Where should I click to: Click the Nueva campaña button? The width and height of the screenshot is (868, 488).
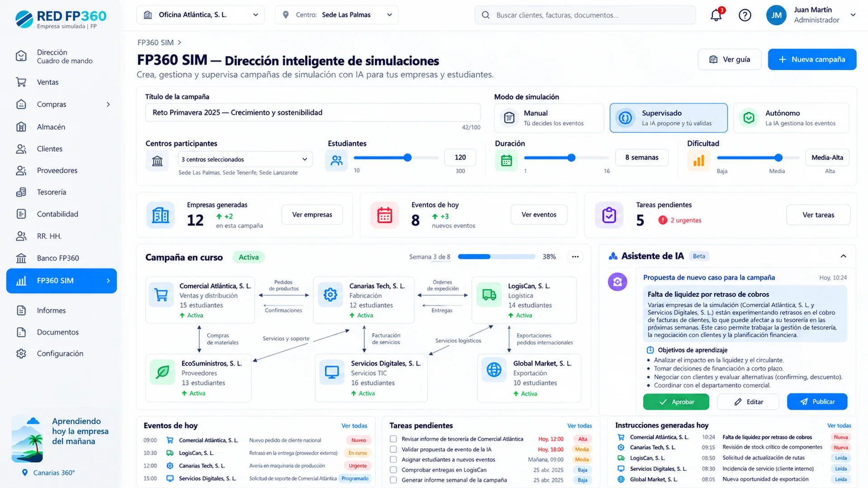coord(812,59)
